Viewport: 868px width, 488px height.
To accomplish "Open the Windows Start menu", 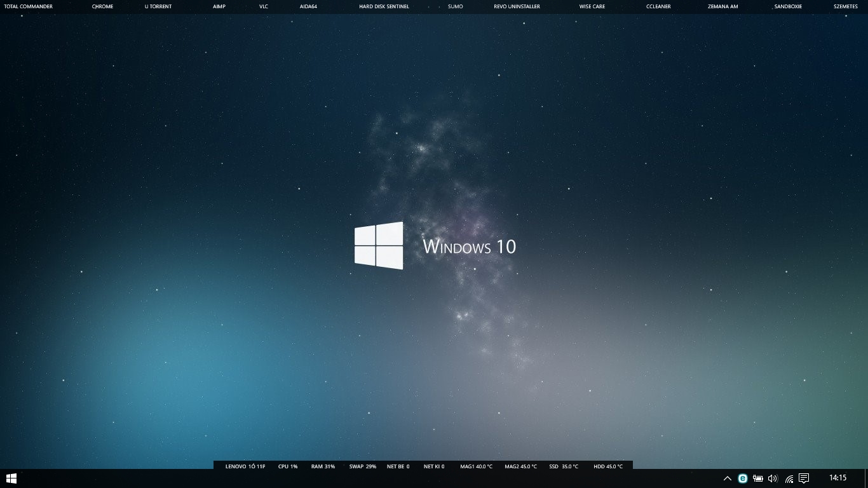I will [11, 478].
